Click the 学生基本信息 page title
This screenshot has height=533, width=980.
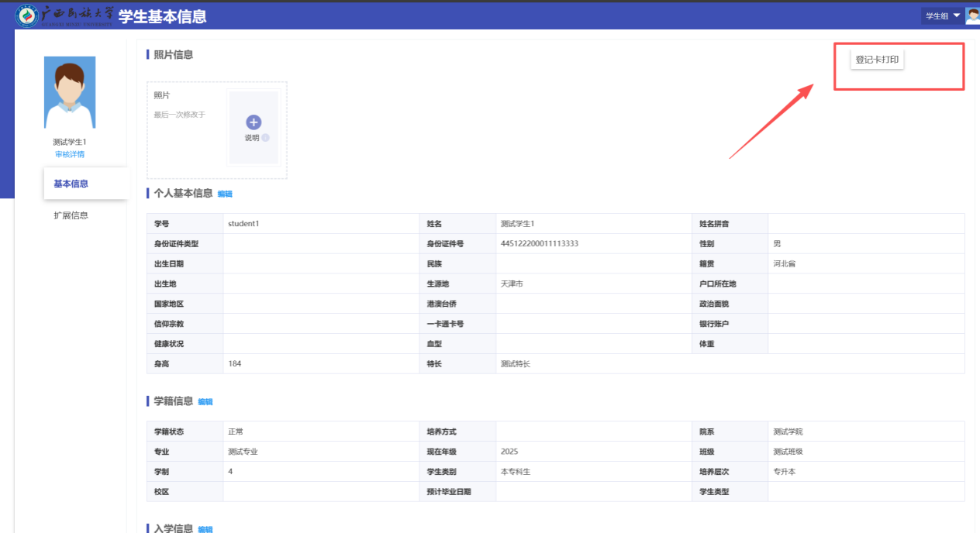[x=163, y=16]
